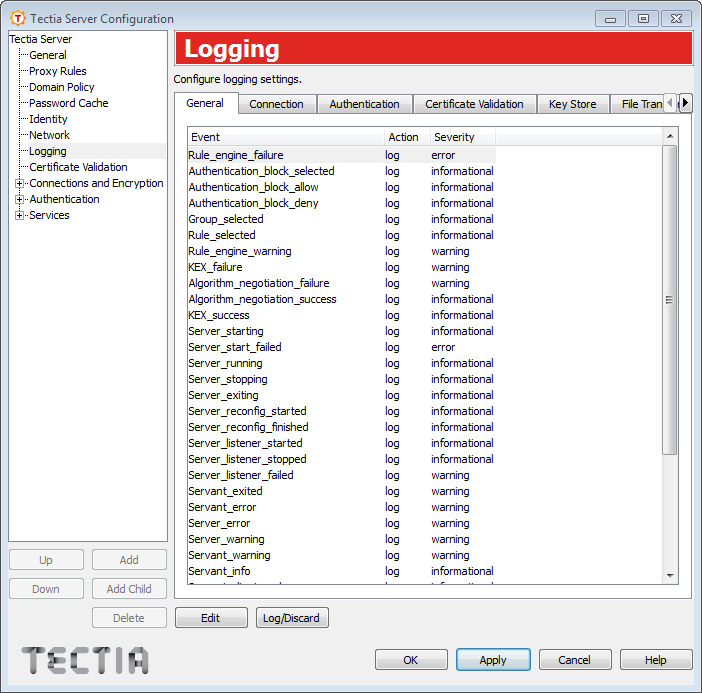Viewport: 702px width, 693px height.
Task: Confirm with the OK button
Action: click(x=411, y=660)
